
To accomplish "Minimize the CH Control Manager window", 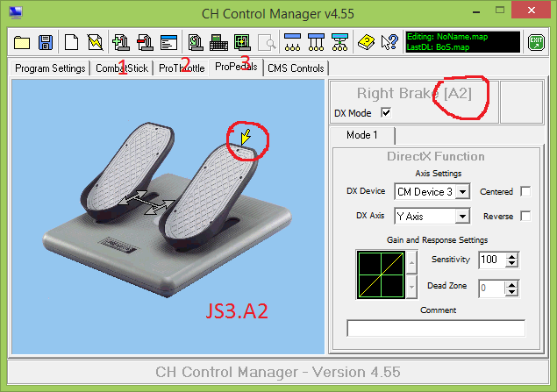I will (x=476, y=11).
